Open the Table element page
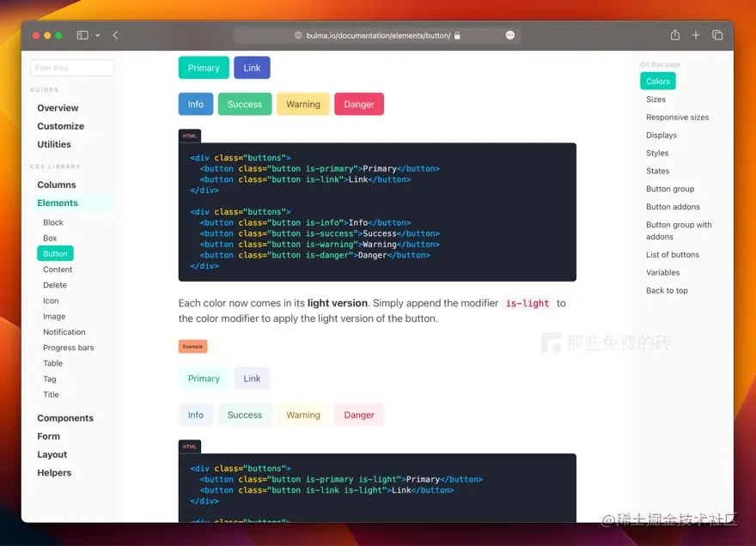Image resolution: width=756 pixels, height=546 pixels. pyautogui.click(x=52, y=363)
